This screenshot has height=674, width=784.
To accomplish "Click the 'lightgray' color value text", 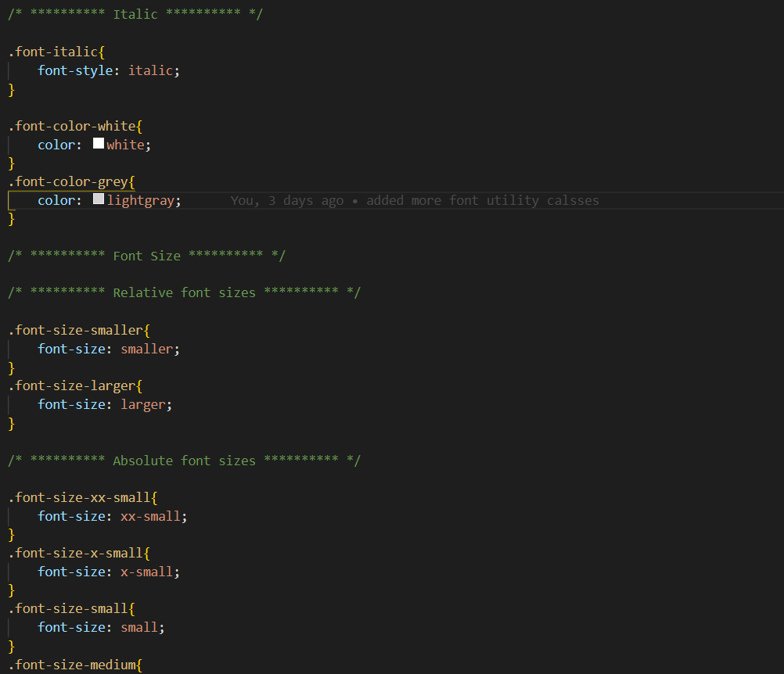I will coord(141,200).
